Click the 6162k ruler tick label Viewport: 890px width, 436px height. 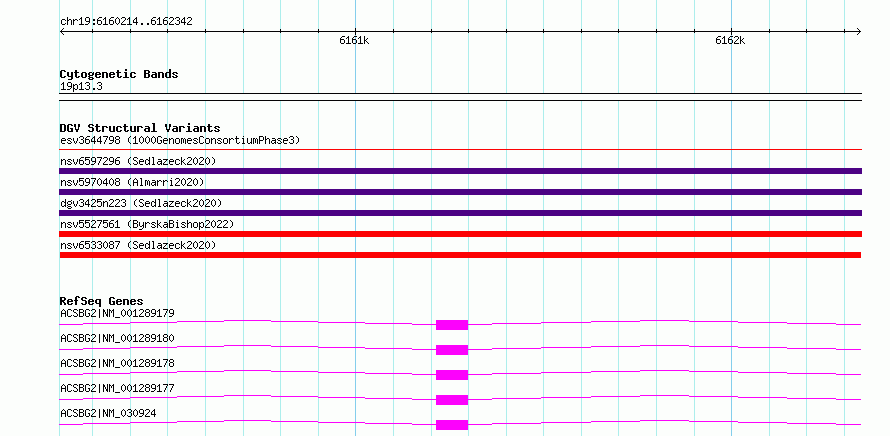point(730,40)
